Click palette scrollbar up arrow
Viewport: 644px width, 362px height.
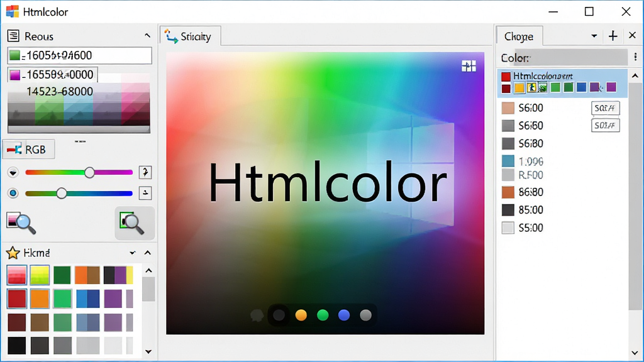pos(148,270)
